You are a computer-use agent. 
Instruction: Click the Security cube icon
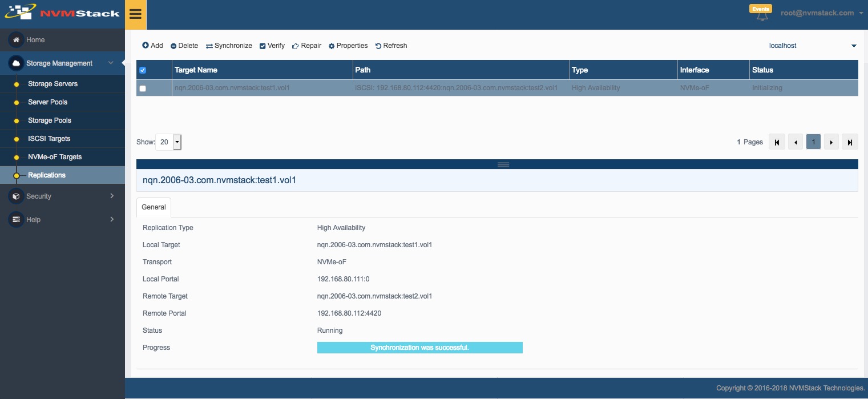[x=16, y=196]
